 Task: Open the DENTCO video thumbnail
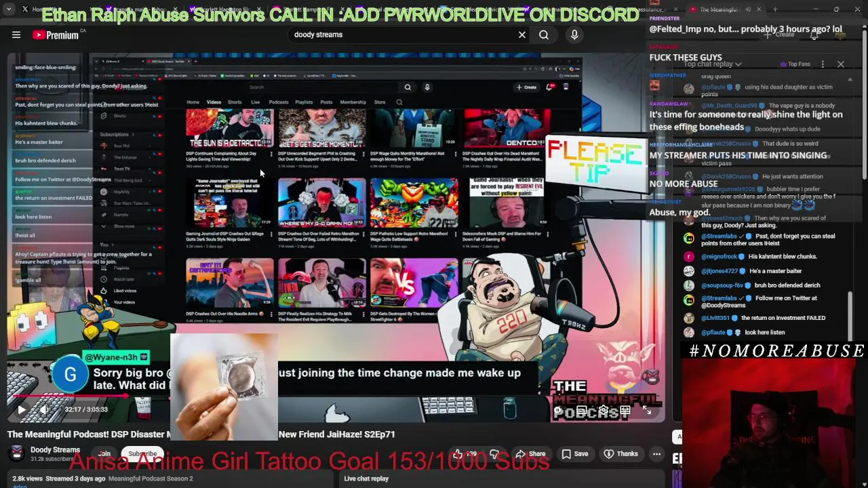point(507,129)
